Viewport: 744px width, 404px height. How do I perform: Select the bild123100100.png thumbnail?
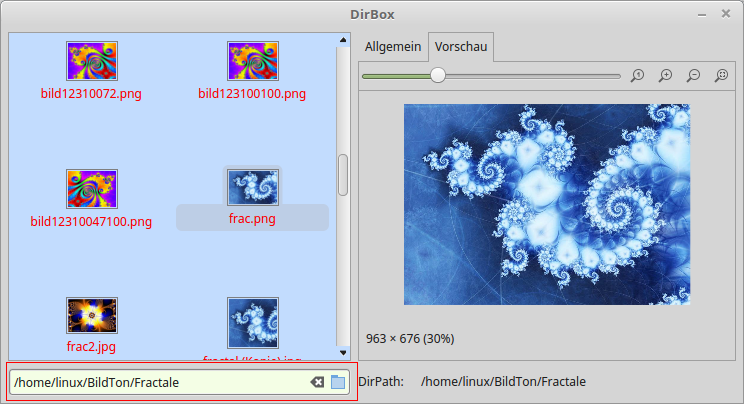pos(252,61)
